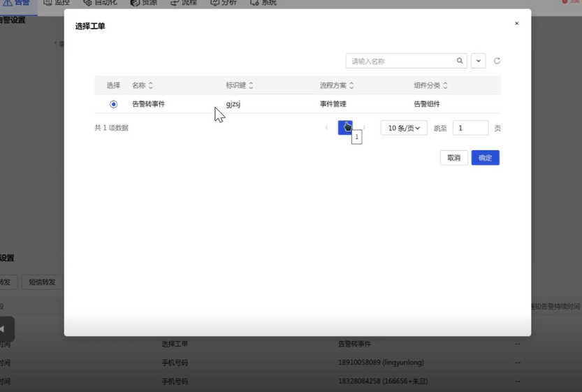
Task: Click the 取消 button
Action: pyautogui.click(x=454, y=158)
